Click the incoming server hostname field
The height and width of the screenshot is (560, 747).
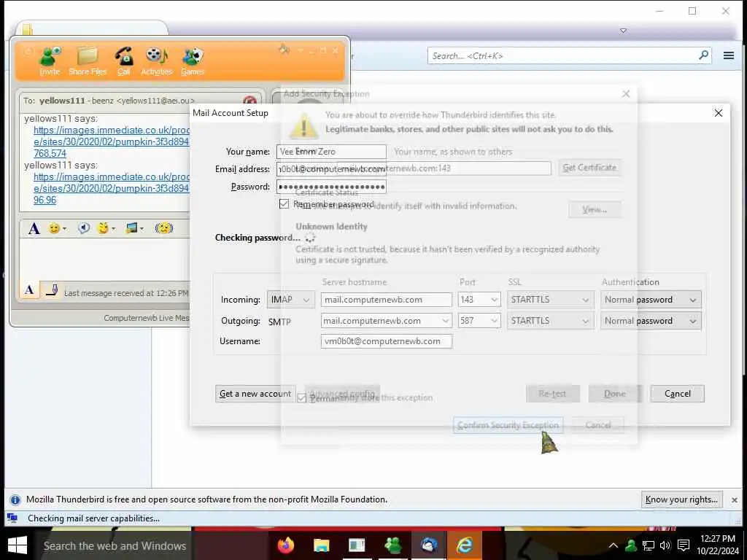coord(387,300)
